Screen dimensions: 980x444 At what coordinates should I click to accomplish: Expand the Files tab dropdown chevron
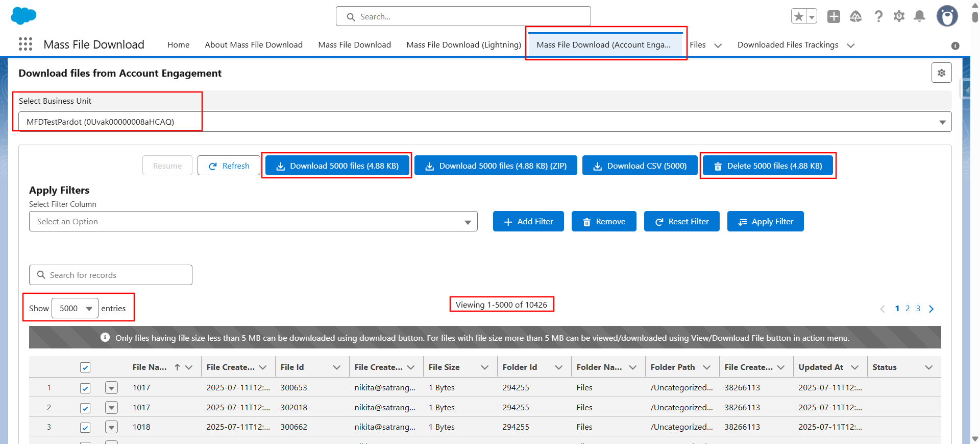[x=718, y=45]
